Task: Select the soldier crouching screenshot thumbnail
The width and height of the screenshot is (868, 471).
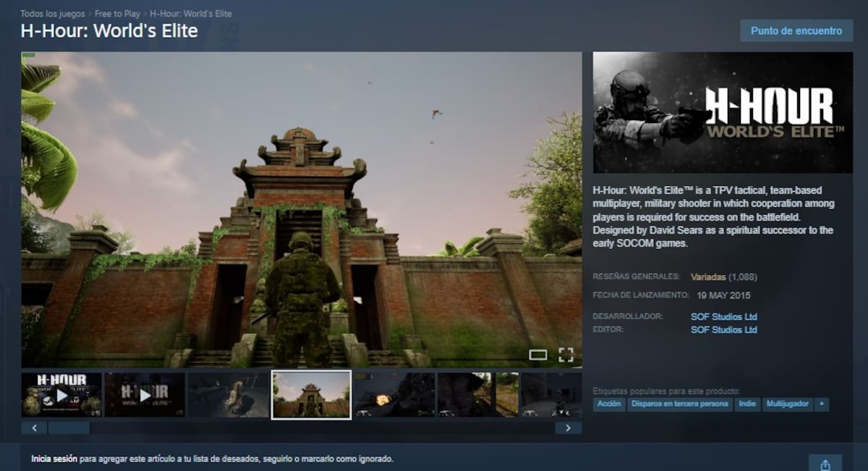Action: coord(229,395)
